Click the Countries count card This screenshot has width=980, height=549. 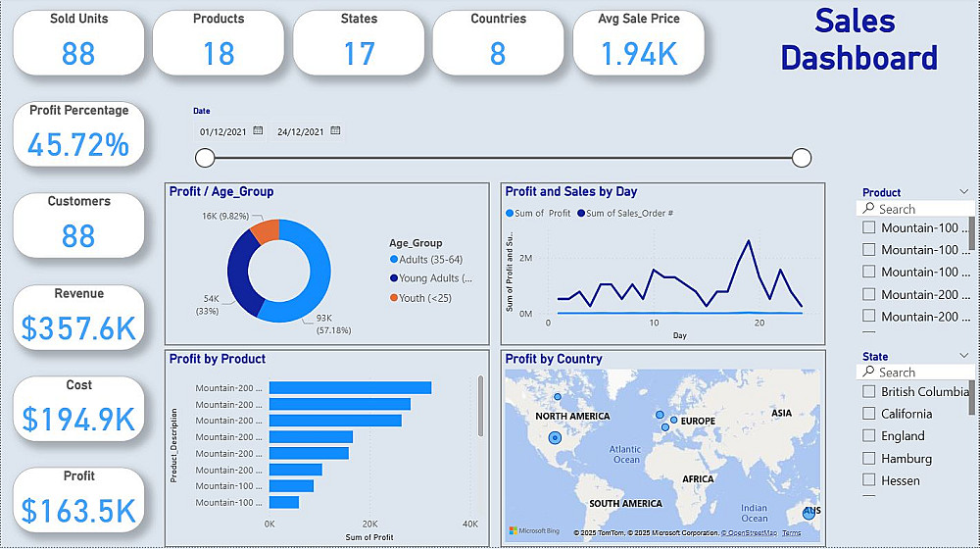click(x=498, y=42)
